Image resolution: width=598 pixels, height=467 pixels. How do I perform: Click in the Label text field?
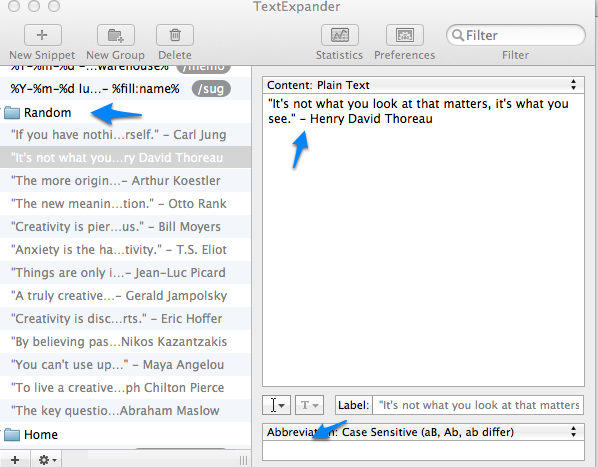point(478,405)
